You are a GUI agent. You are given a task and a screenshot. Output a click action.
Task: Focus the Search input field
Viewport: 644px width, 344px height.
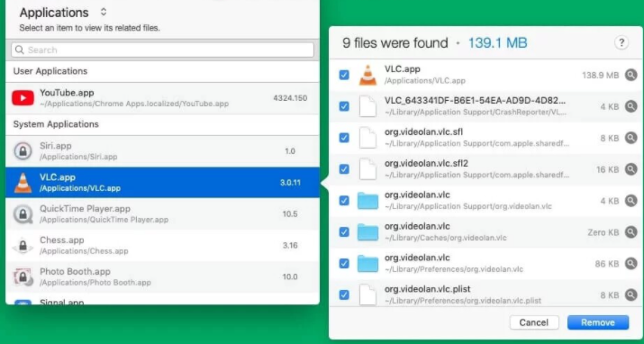point(163,50)
